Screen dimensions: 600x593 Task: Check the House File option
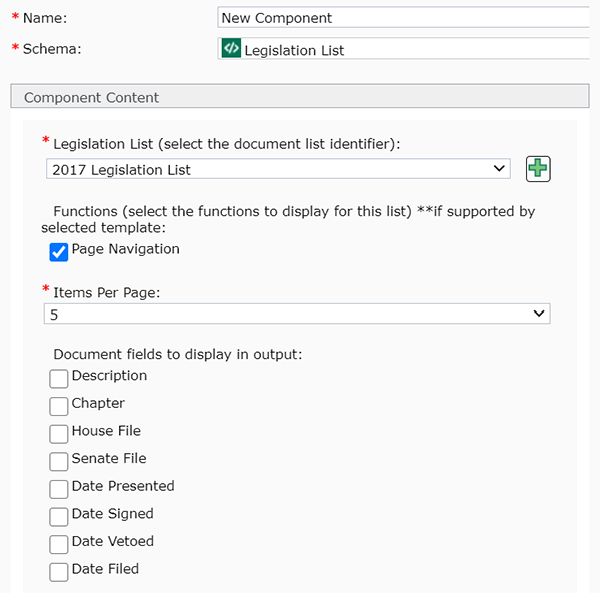coord(59,433)
